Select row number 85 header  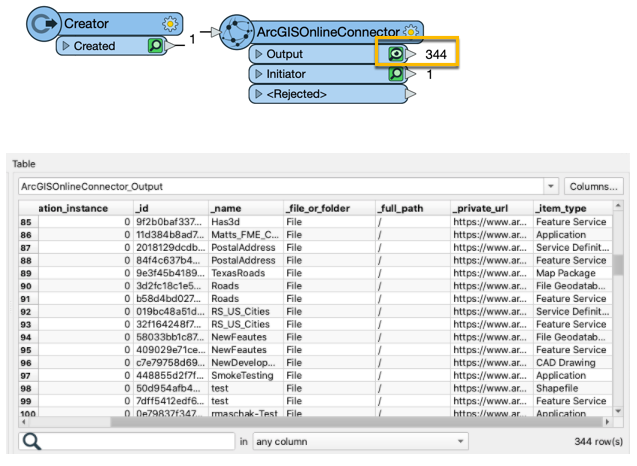point(26,222)
